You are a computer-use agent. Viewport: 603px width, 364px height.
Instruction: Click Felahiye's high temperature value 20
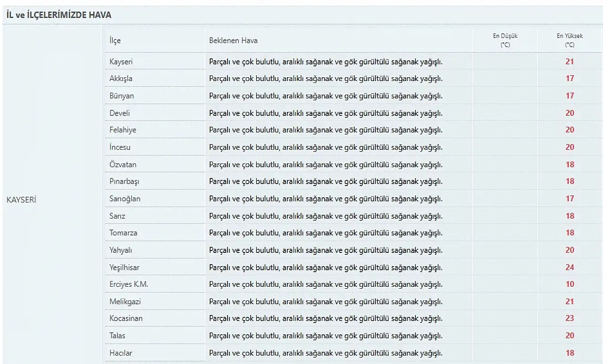point(570,130)
